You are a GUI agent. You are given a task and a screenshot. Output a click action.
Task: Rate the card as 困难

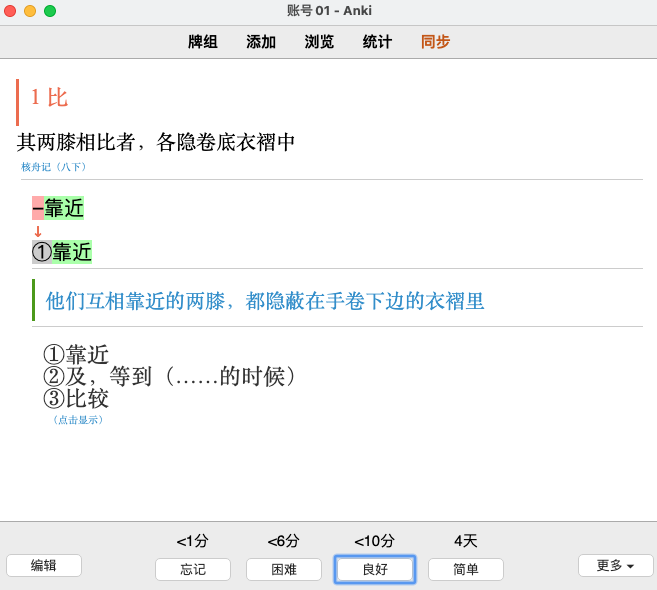[x=284, y=569]
